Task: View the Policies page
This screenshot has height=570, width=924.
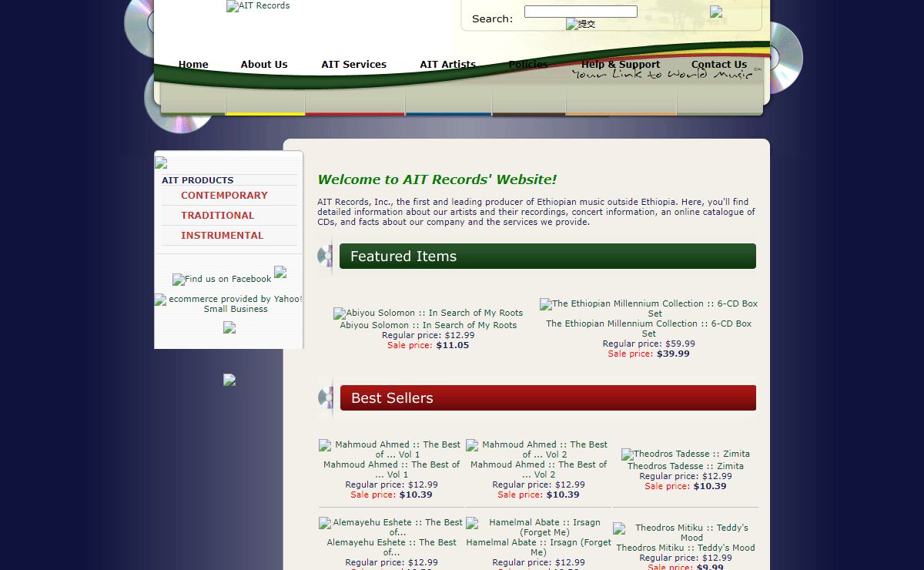Action: 528,65
